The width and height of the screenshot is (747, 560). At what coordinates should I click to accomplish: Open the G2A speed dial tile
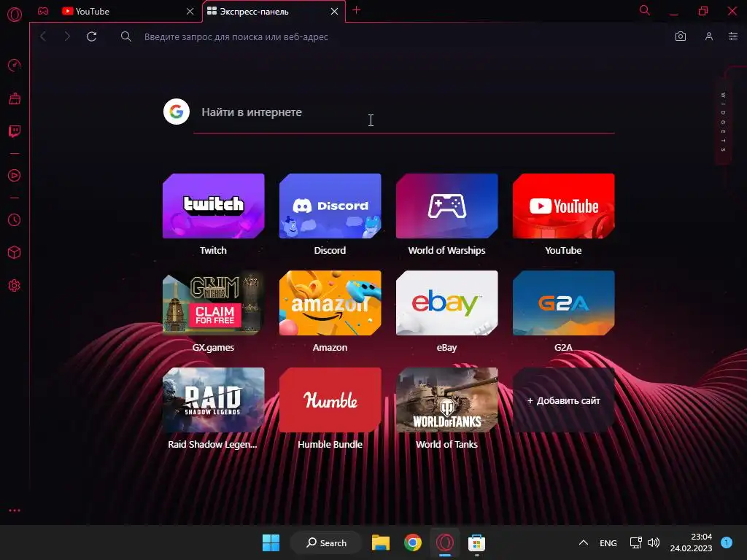564,303
